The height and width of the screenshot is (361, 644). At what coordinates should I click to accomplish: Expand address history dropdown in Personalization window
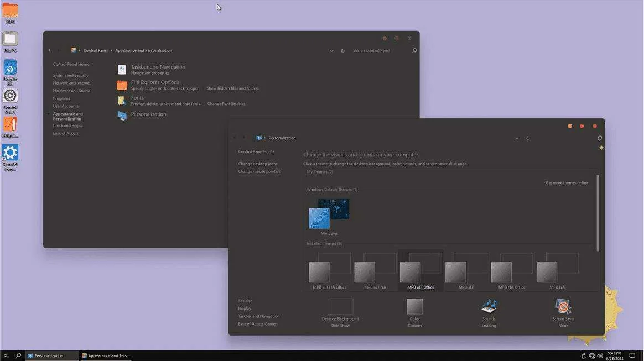click(517, 138)
